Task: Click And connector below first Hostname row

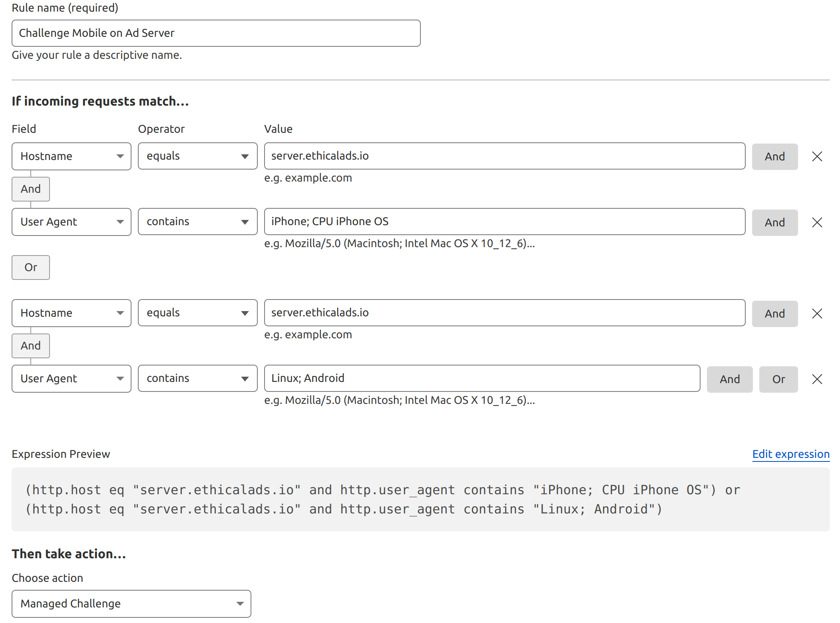Action: [31, 189]
